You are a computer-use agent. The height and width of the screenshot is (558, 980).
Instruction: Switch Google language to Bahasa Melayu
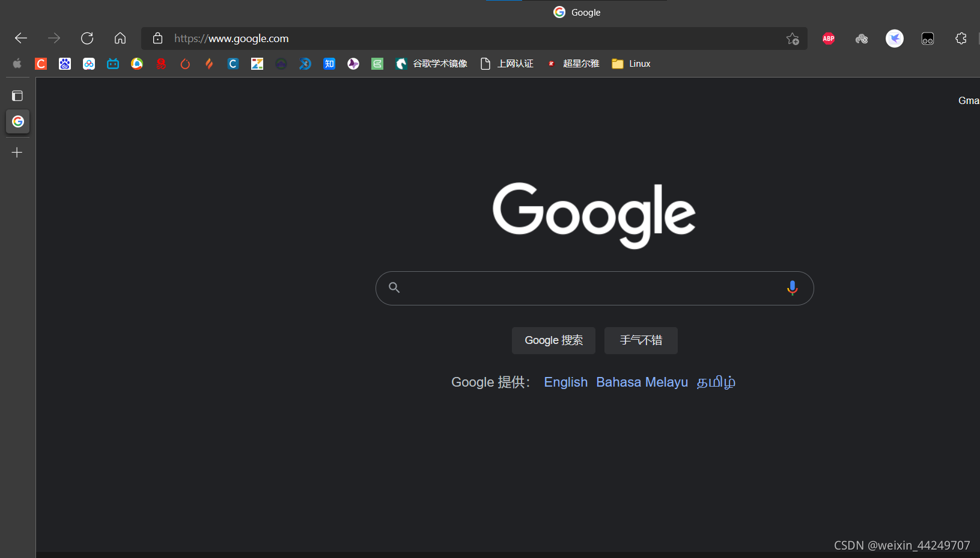click(x=642, y=382)
